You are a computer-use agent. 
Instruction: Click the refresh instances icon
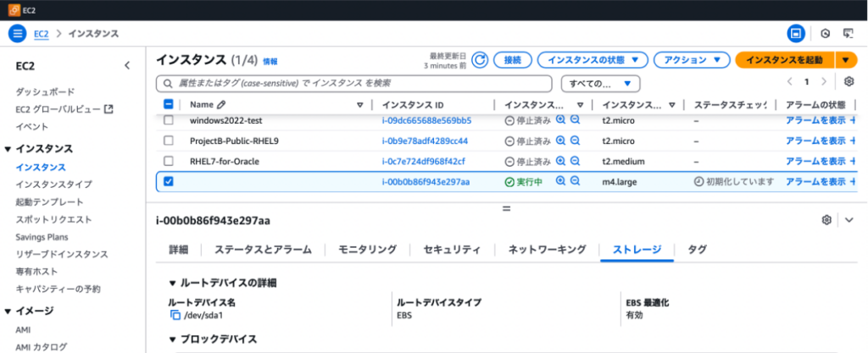(x=479, y=60)
